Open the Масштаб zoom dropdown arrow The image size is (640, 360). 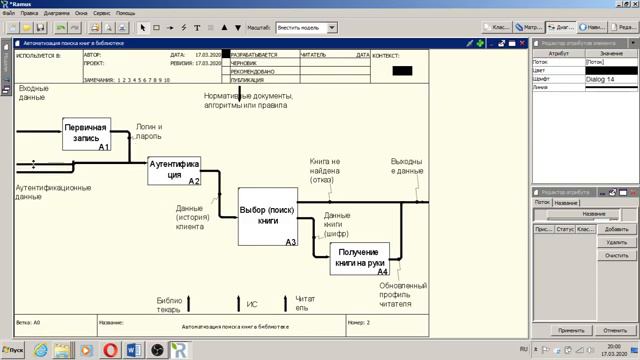click(x=332, y=28)
